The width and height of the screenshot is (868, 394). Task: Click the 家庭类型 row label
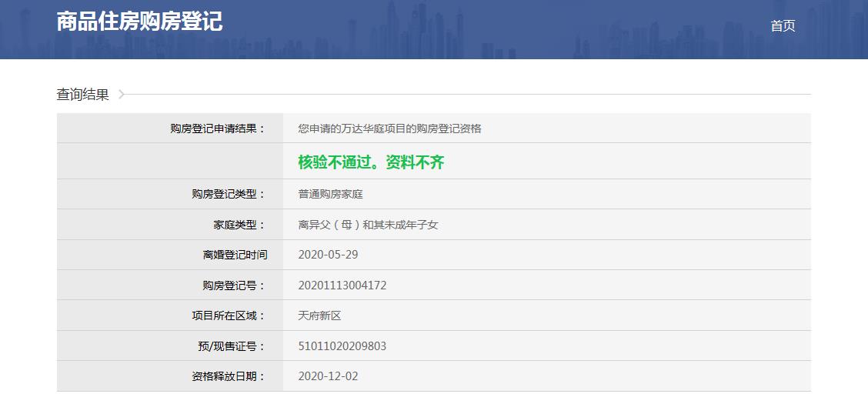click(239, 225)
